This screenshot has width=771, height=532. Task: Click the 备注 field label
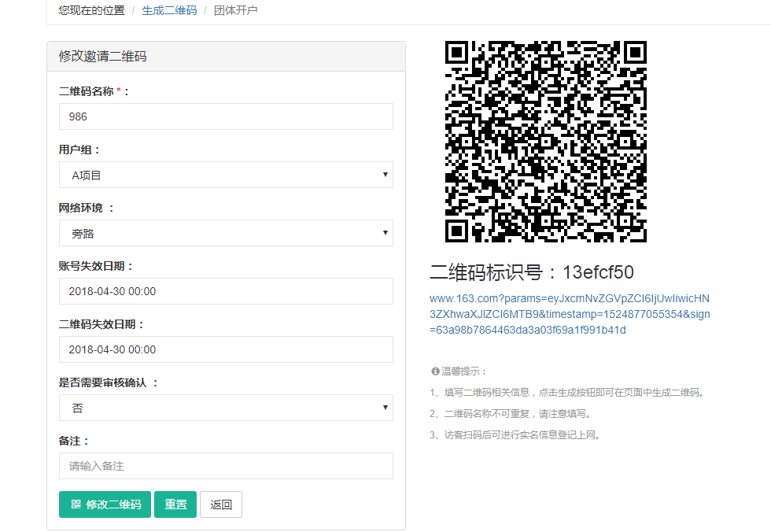click(74, 441)
